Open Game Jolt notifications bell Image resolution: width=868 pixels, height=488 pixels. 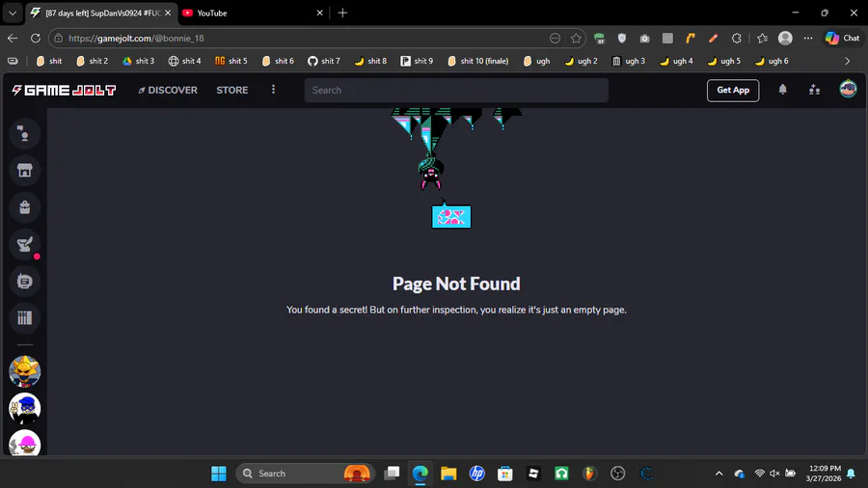pos(782,89)
